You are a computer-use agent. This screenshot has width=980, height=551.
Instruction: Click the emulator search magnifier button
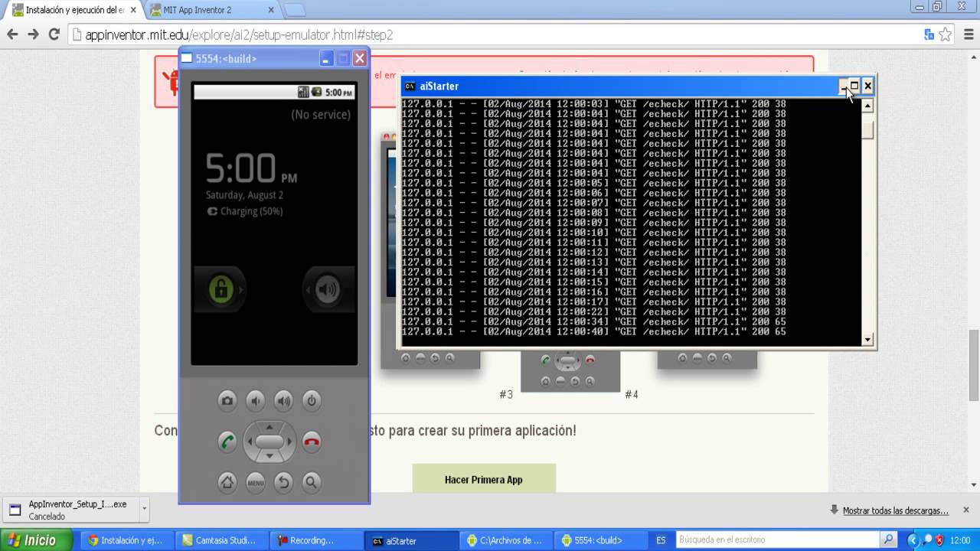311,482
